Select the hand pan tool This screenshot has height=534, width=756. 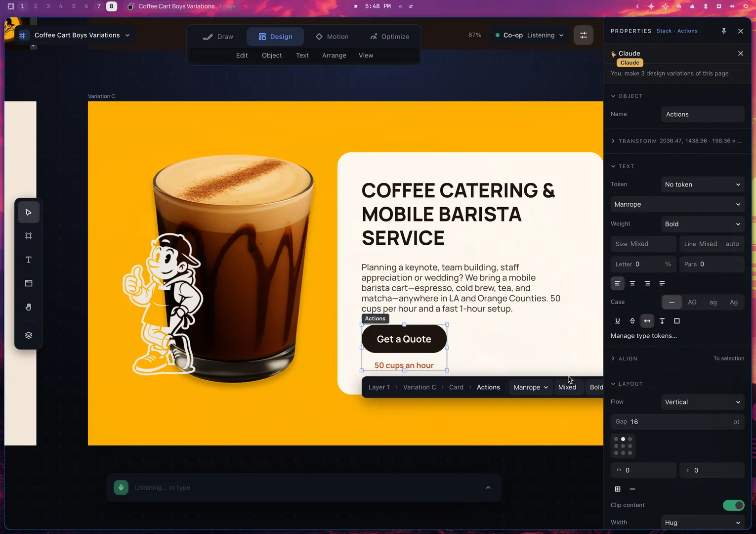pyautogui.click(x=29, y=308)
